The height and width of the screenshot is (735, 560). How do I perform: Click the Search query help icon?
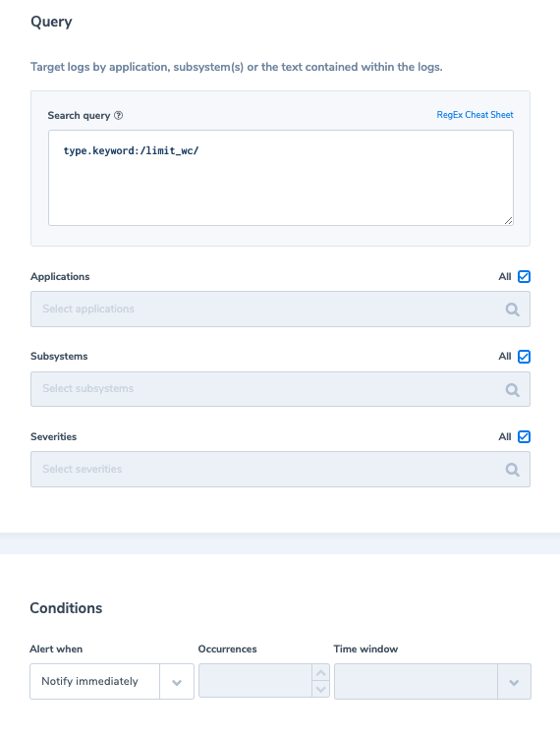pyautogui.click(x=119, y=115)
